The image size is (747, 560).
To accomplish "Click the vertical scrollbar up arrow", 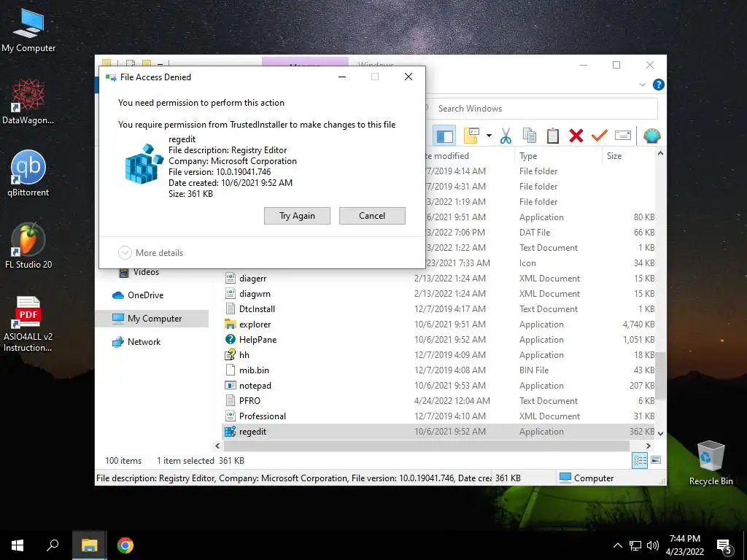I will (x=660, y=153).
